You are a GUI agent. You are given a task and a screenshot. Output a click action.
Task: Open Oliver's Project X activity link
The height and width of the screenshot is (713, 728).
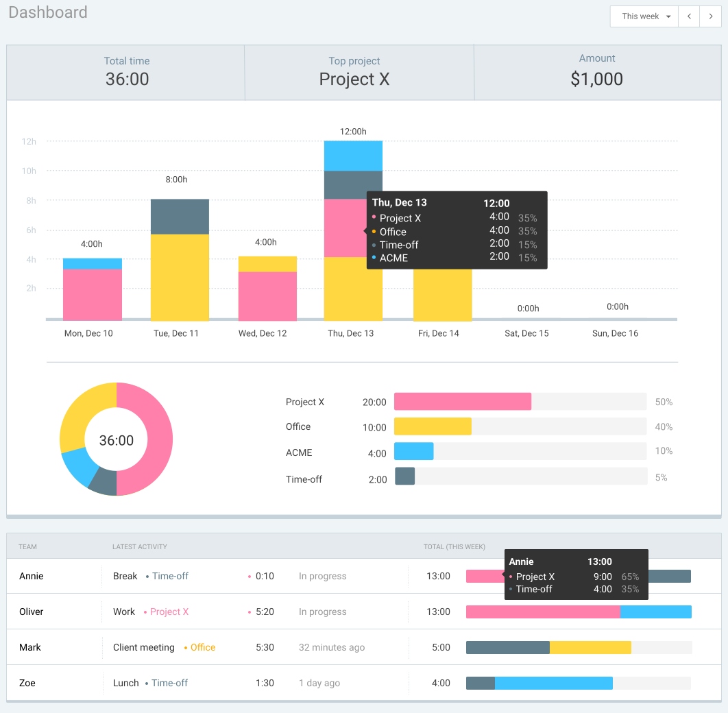(169, 612)
